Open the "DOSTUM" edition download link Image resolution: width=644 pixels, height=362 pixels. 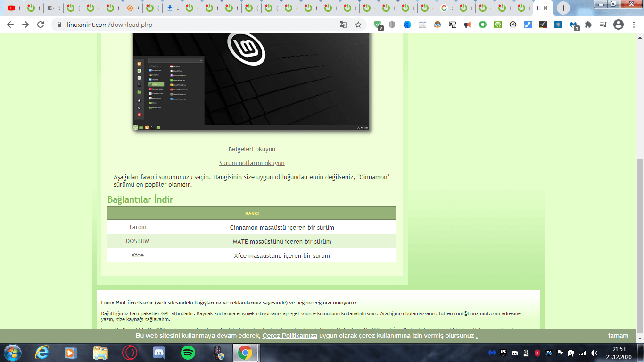point(138,241)
